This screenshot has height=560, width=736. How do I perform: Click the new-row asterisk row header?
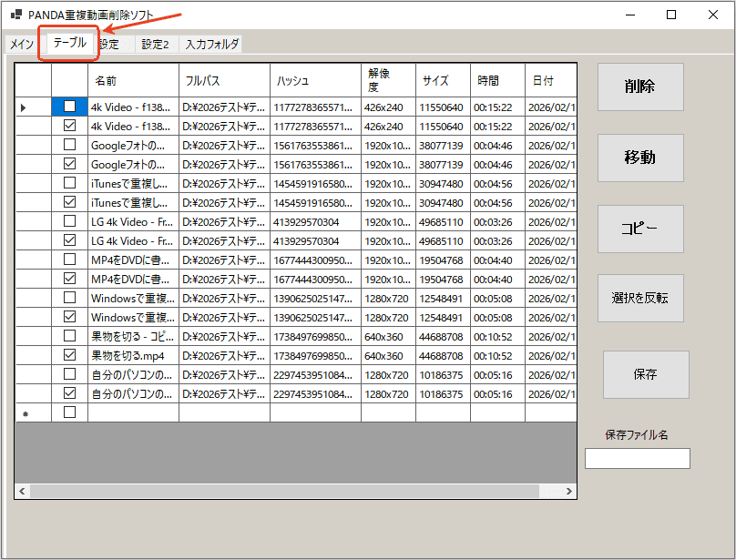(25, 413)
